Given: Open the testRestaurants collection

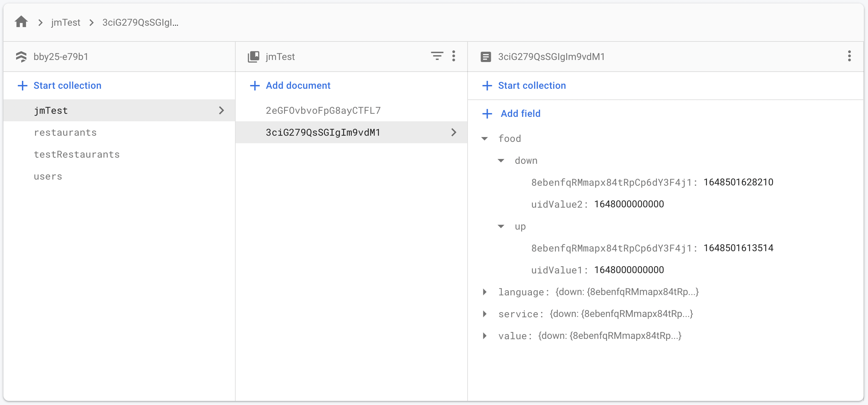Looking at the screenshot, I should 77,154.
